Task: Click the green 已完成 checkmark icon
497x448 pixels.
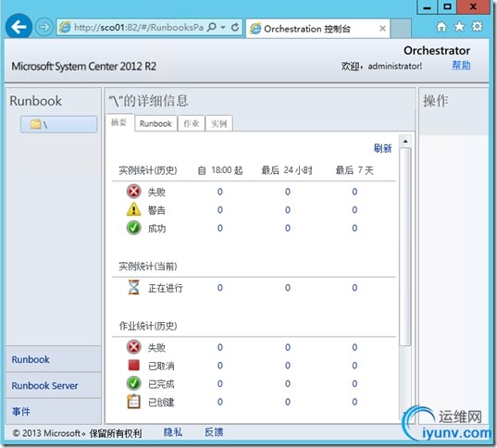Action: (134, 383)
